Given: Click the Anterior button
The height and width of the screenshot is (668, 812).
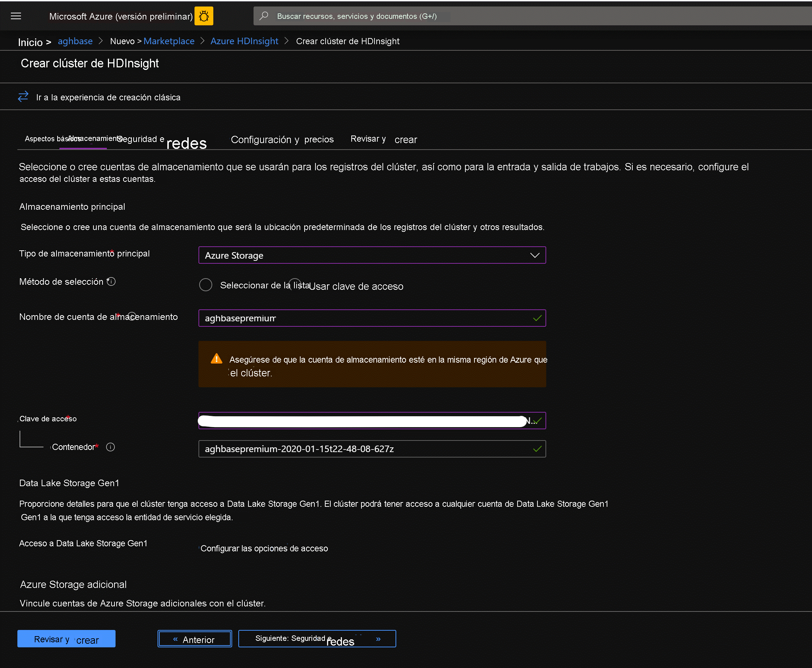Looking at the screenshot, I should coord(194,639).
